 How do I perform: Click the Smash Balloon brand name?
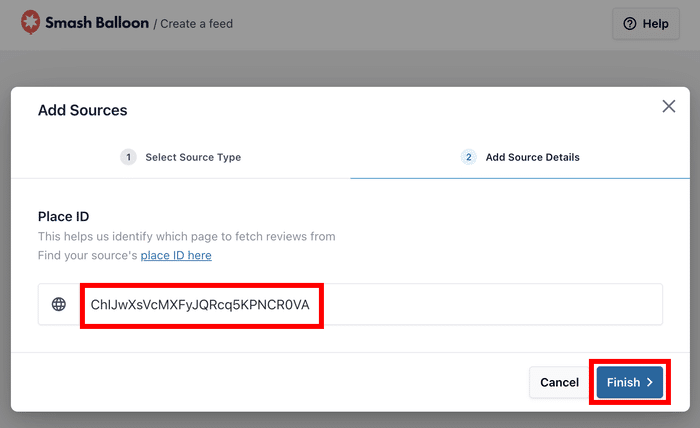click(x=97, y=22)
